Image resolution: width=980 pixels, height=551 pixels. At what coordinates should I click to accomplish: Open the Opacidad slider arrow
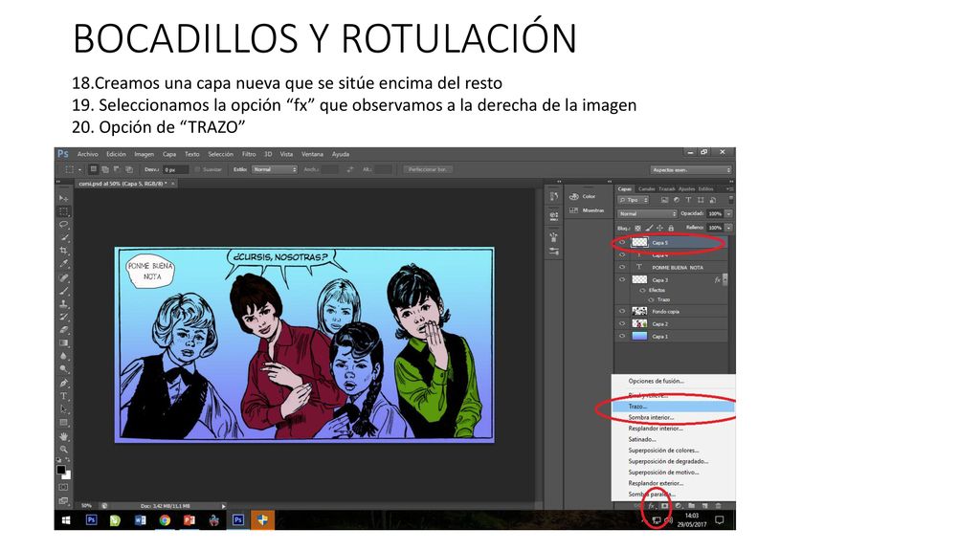(x=728, y=213)
